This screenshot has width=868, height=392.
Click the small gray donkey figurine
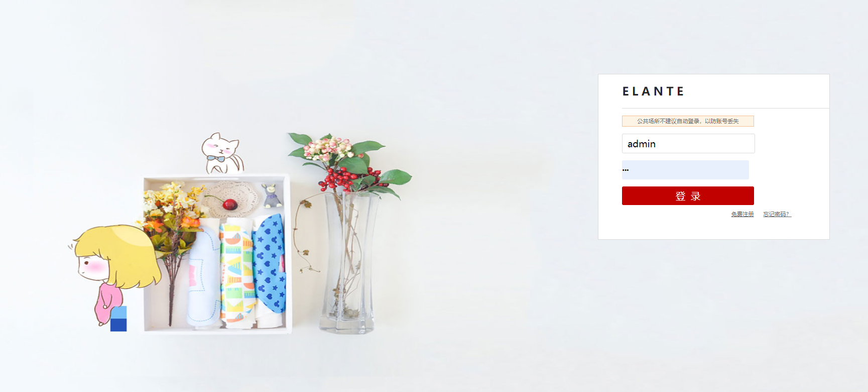pyautogui.click(x=272, y=195)
